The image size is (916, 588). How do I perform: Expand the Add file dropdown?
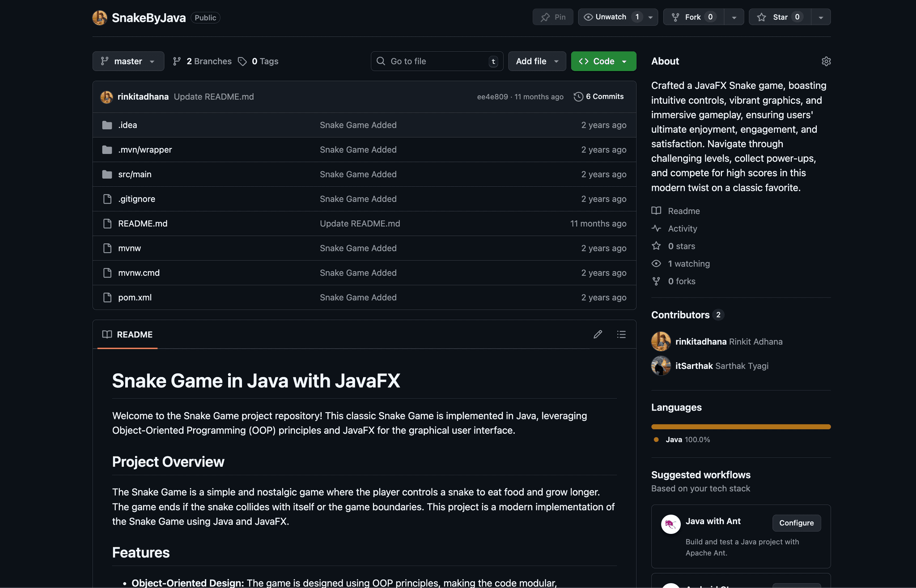click(x=537, y=61)
